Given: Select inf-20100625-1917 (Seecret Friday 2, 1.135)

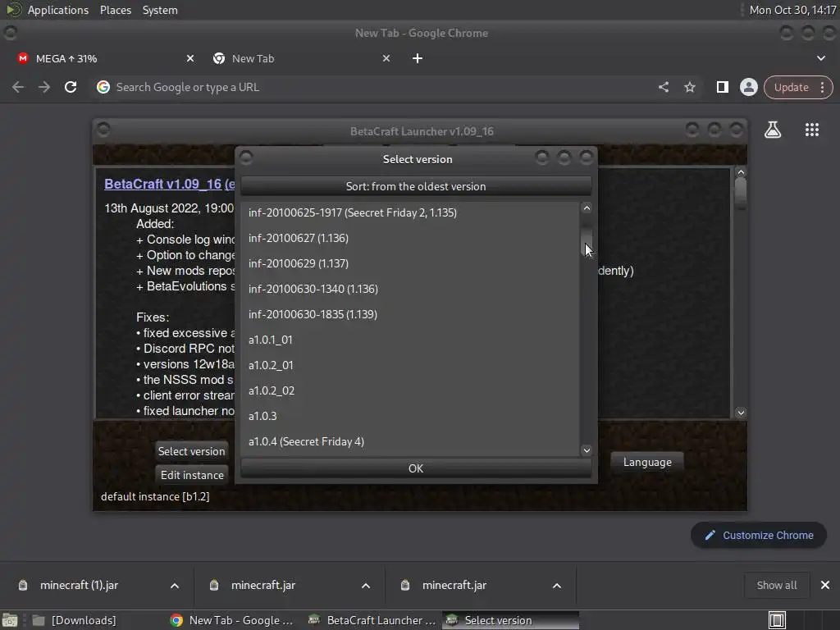Looking at the screenshot, I should [410, 212].
